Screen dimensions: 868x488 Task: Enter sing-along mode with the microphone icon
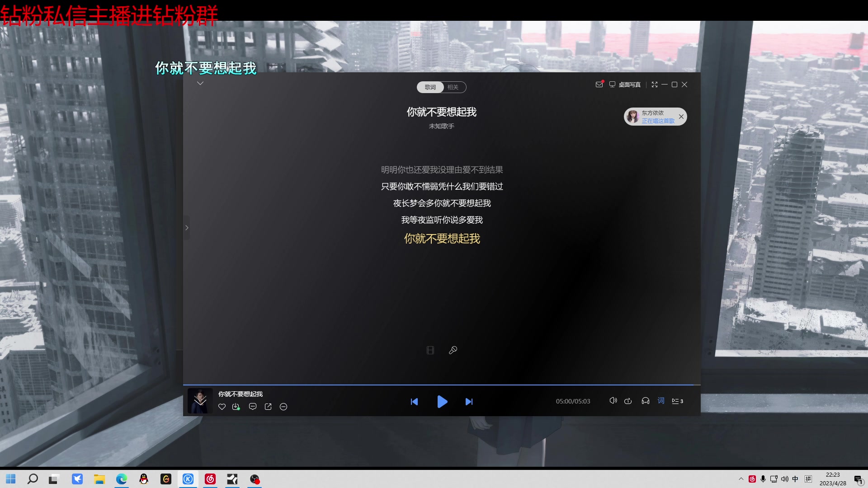453,350
